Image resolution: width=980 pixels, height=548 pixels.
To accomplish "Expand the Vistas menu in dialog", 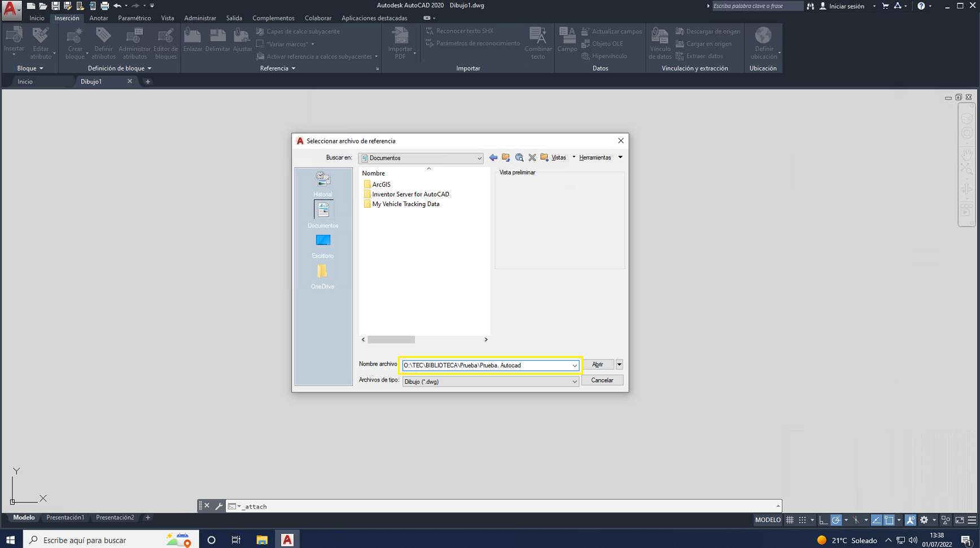I will [574, 157].
